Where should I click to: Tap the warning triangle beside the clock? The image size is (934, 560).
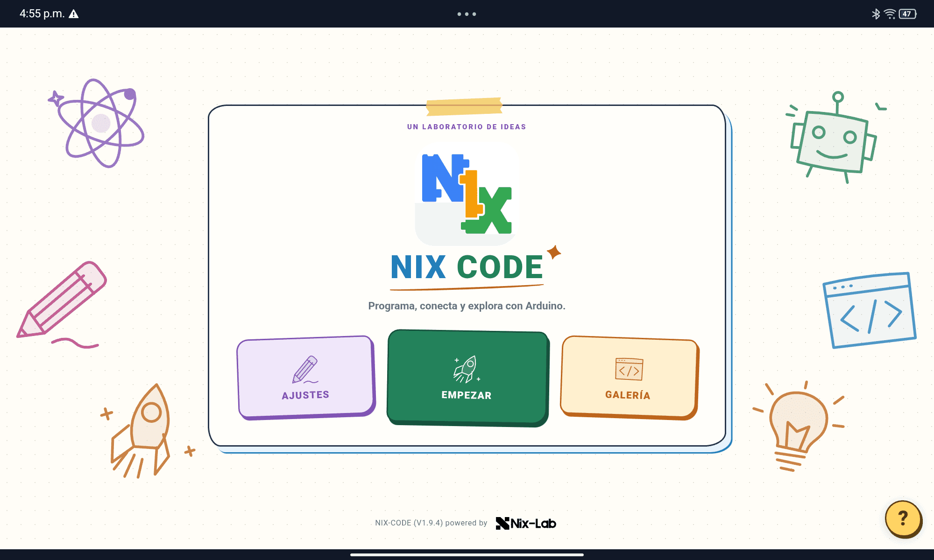(73, 14)
